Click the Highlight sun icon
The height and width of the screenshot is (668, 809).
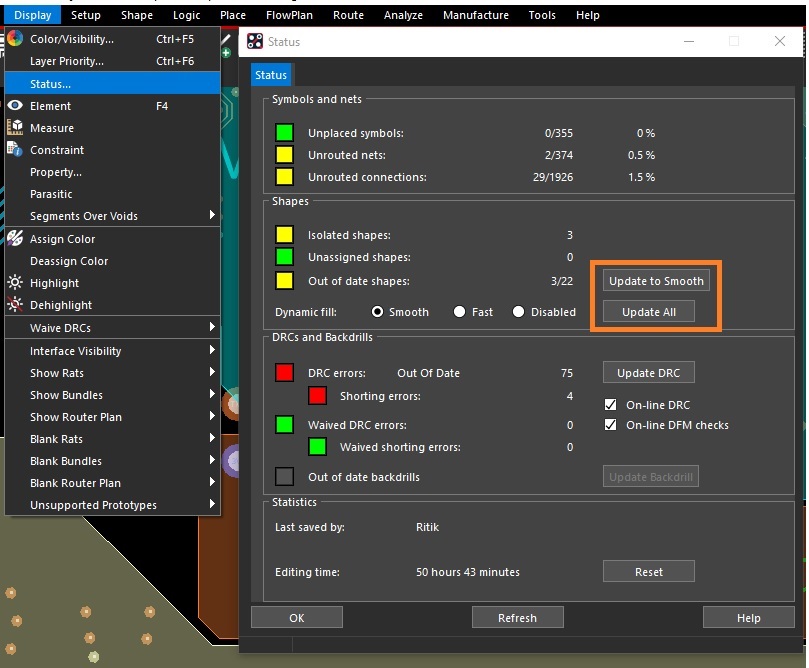coord(15,283)
